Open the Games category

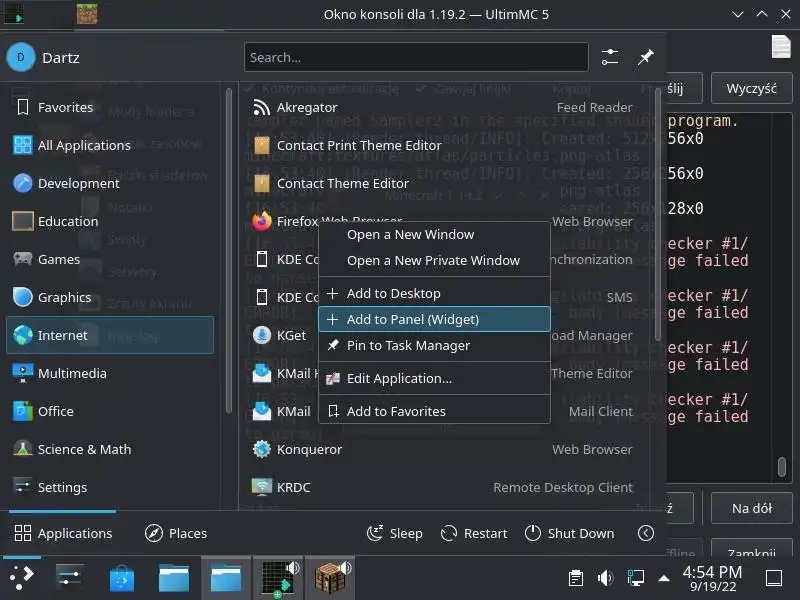[110, 259]
